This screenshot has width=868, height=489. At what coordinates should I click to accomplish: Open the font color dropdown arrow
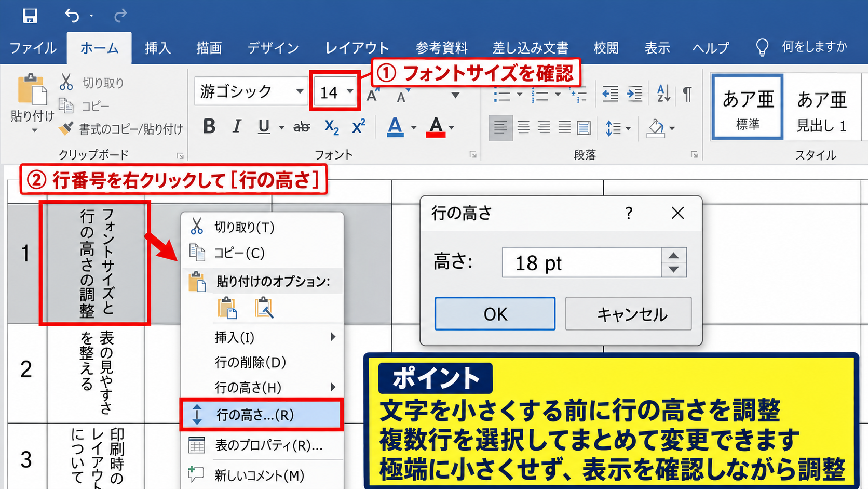tap(452, 128)
